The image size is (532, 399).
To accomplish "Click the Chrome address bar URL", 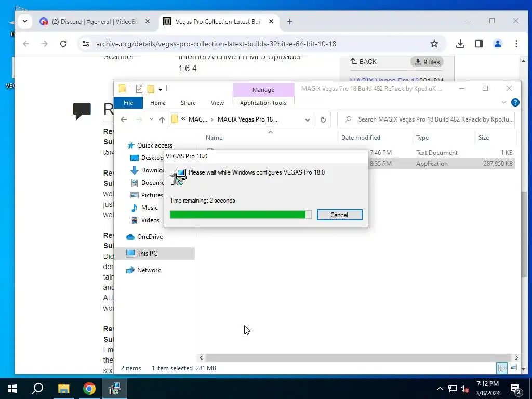I will (x=216, y=44).
